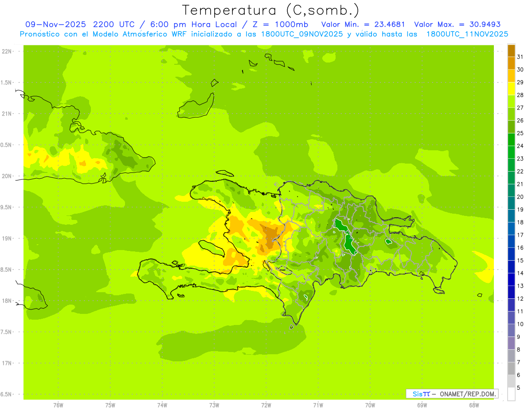Click the "21N" latitude axis label
The width and height of the screenshot is (532, 411).
click(x=7, y=114)
